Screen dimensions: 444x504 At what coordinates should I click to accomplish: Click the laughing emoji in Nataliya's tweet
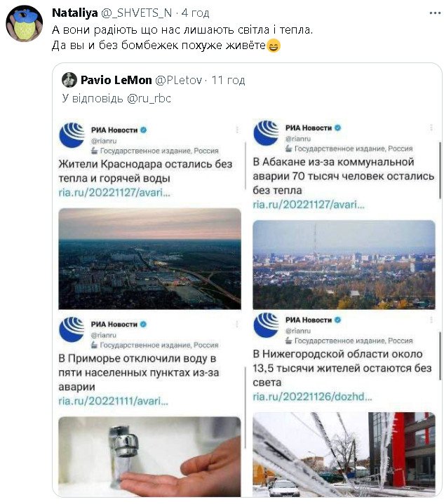pos(274,47)
